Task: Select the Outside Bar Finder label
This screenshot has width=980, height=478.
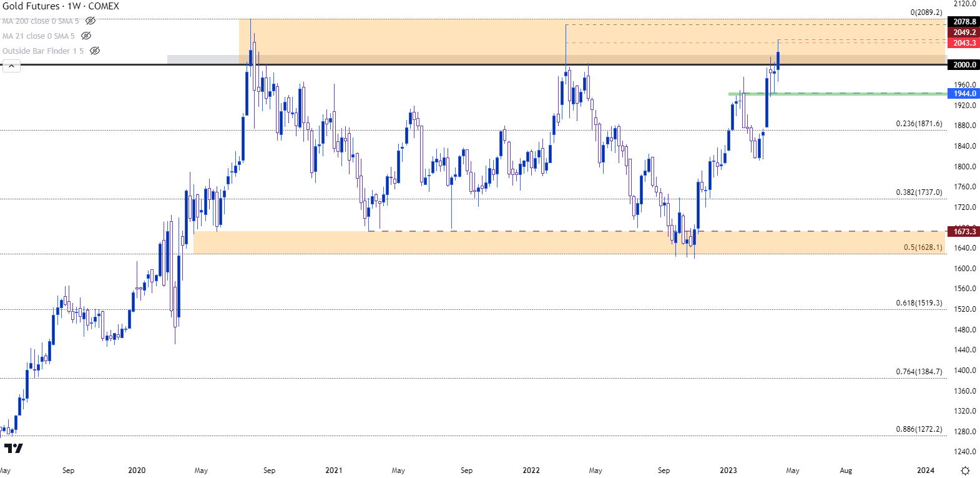Action: click(x=42, y=51)
